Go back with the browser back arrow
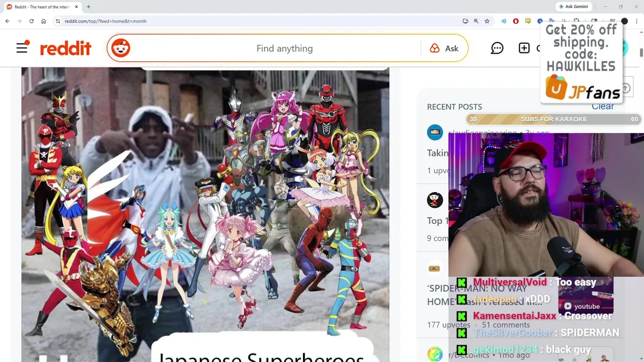Screen dimensions: 644x362 pos(8,21)
